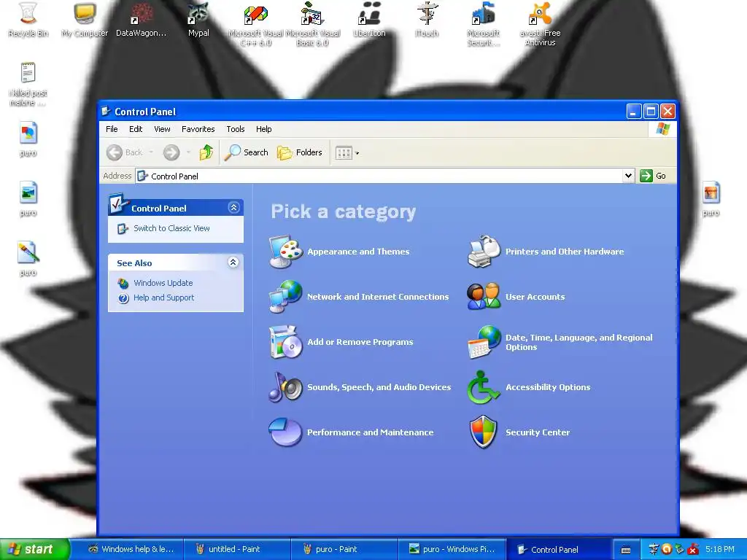The height and width of the screenshot is (560, 747).
Task: Open the Favorites menu
Action: [x=198, y=129]
